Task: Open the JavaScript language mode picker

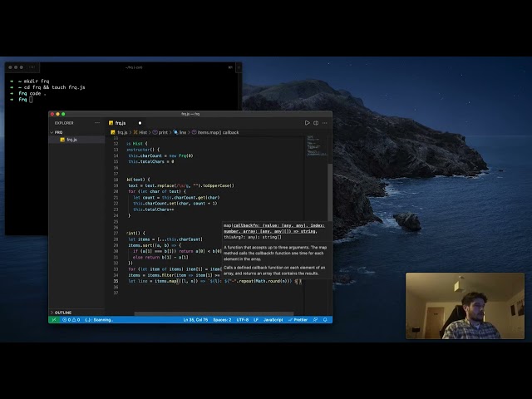Action: (x=273, y=319)
